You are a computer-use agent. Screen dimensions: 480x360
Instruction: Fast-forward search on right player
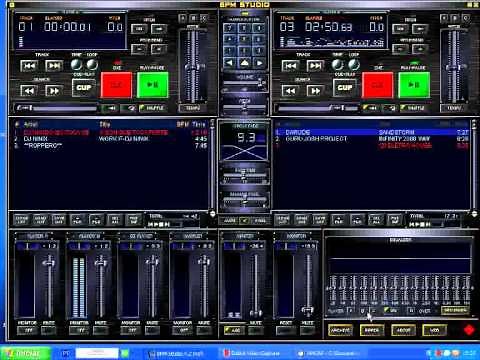[315, 91]
